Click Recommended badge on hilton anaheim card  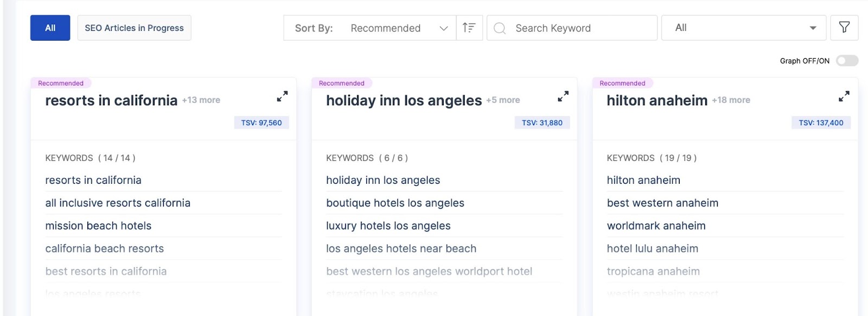(622, 83)
